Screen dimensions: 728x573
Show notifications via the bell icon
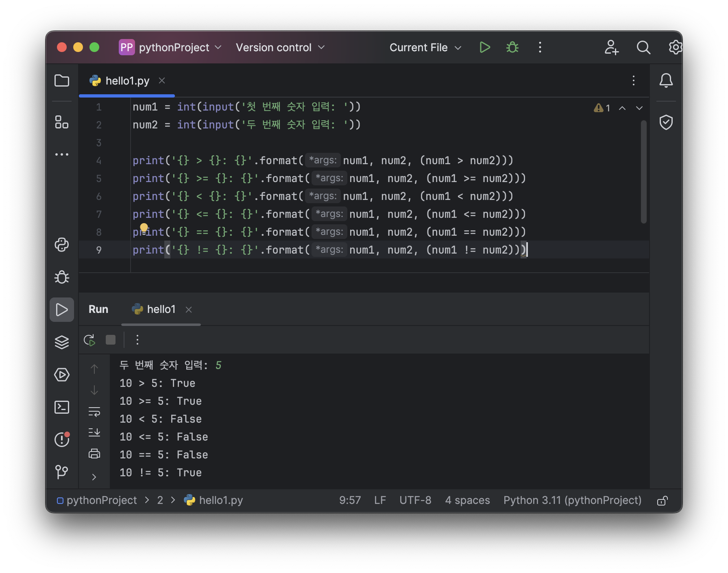[x=666, y=80]
